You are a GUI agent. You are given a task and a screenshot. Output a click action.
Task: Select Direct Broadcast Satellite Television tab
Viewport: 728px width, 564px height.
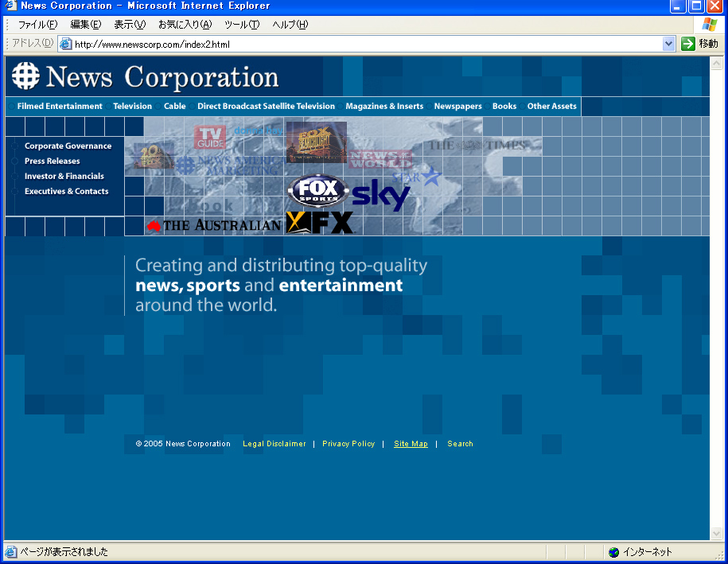(266, 107)
